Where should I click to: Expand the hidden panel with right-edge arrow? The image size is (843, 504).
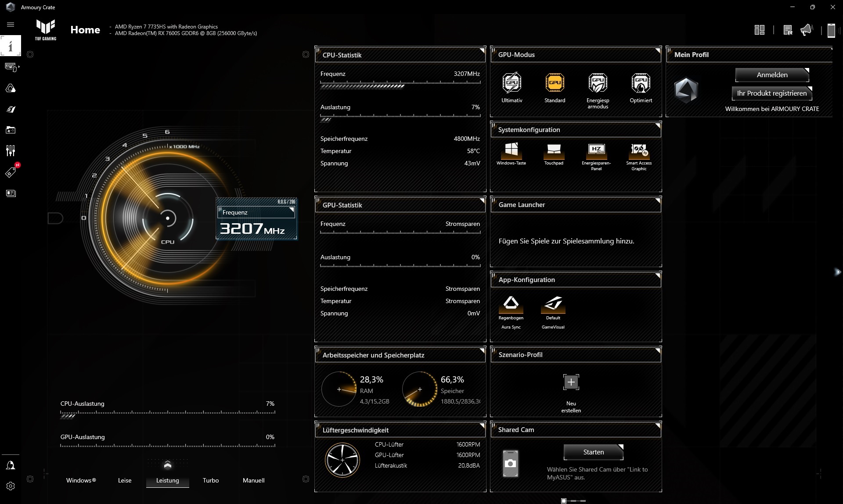(838, 272)
